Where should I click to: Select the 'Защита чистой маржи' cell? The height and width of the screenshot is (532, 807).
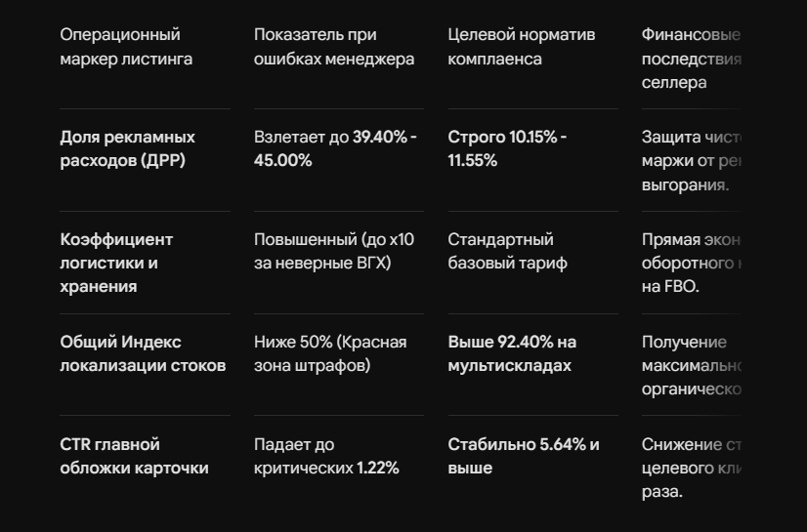(691, 161)
